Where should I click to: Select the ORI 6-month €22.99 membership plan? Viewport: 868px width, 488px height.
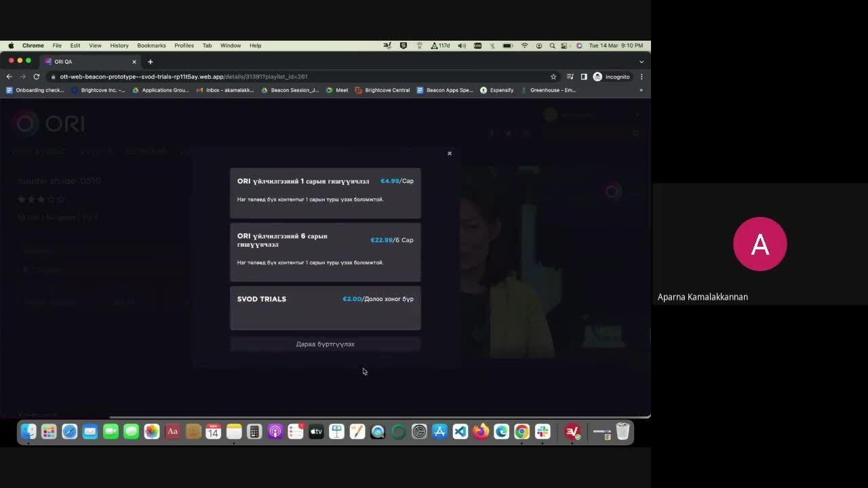pos(325,252)
